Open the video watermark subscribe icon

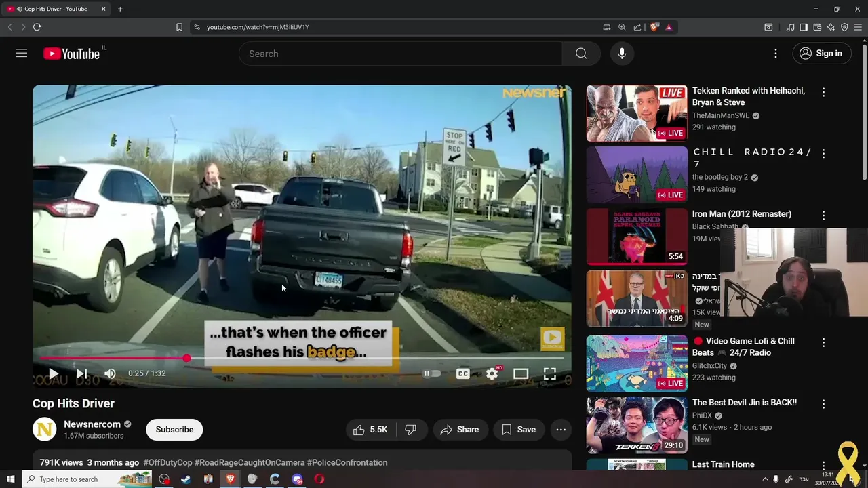[552, 339]
